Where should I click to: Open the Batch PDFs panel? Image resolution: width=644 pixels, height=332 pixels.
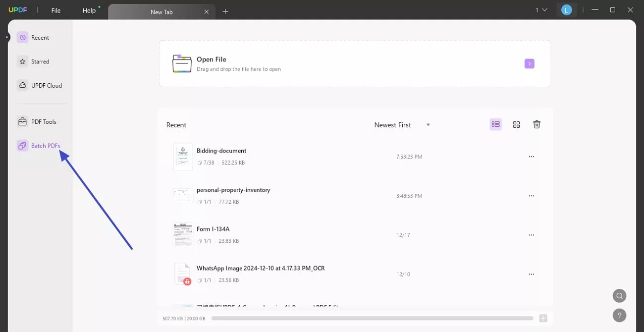coord(46,145)
